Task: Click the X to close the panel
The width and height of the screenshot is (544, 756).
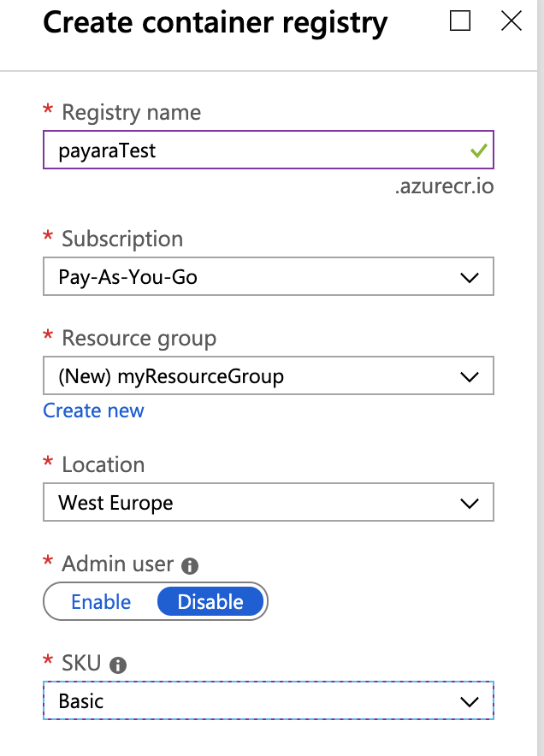Action: (511, 21)
